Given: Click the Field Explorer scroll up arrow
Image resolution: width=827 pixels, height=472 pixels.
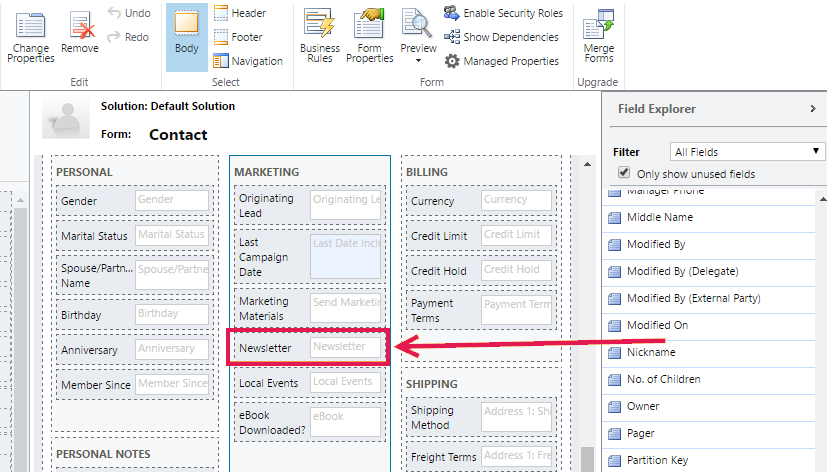Looking at the screenshot, I should 823,199.
